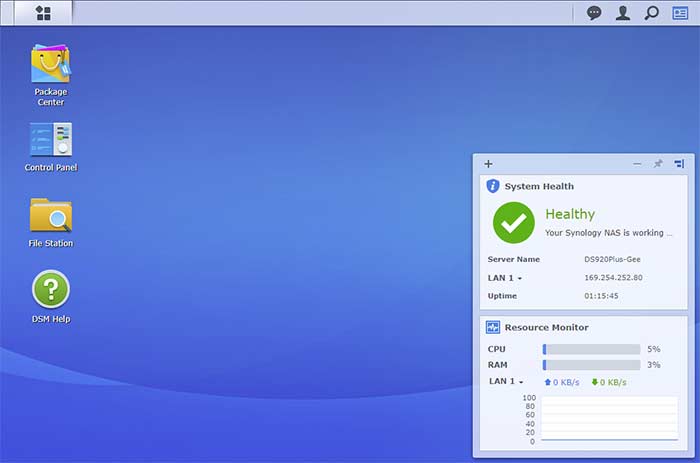This screenshot has width=700, height=463.
Task: Click server name DS920Plus-Gee
Action: [612, 259]
